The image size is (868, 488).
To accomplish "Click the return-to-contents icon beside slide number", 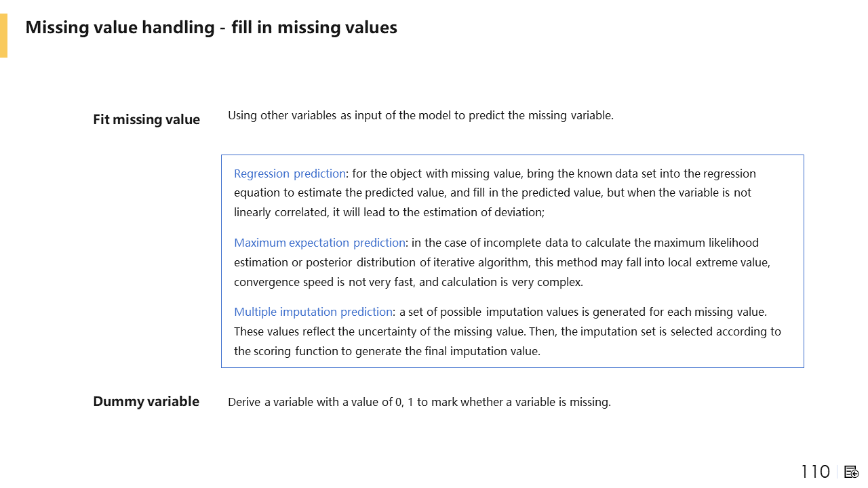I will [852, 472].
